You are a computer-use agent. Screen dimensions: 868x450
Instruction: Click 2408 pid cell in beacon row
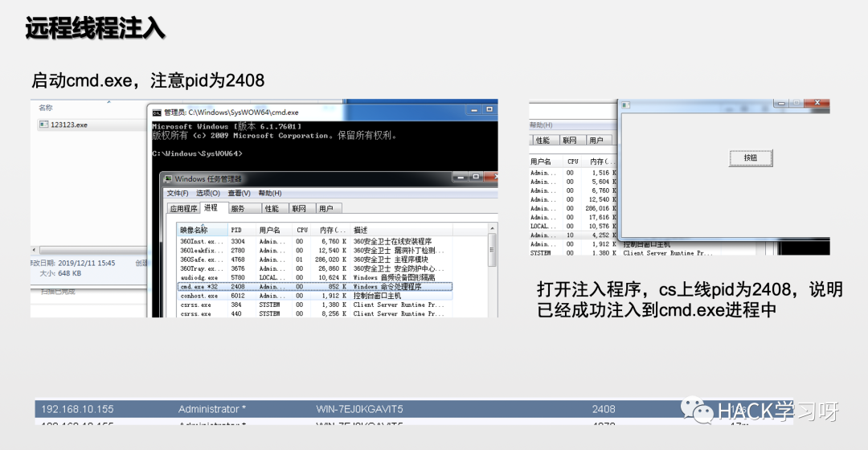tap(604, 409)
